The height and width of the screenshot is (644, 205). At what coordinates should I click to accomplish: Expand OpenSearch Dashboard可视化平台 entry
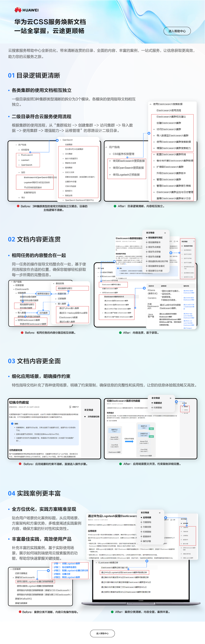pyautogui.click(x=63, y=200)
